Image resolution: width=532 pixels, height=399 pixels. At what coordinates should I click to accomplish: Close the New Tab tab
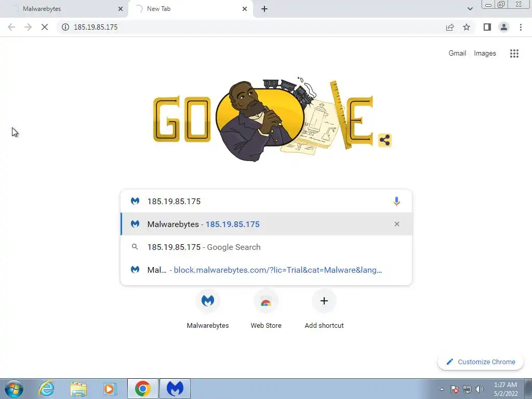(x=245, y=9)
